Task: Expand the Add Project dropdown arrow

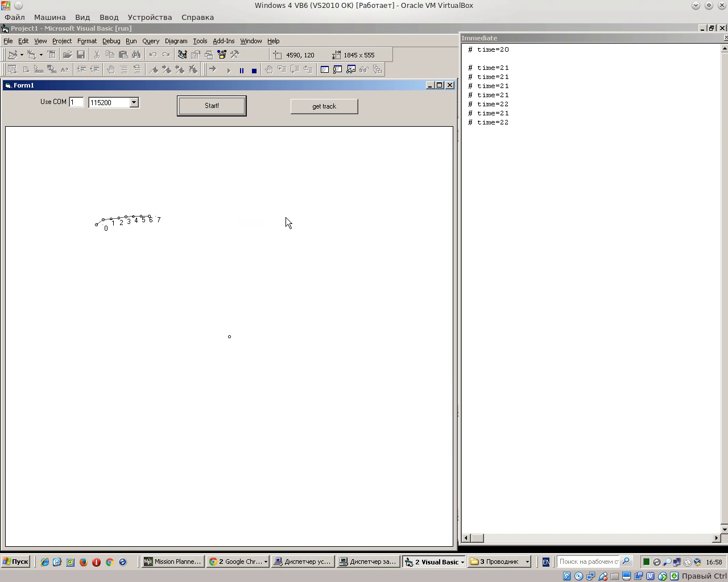Action: click(22, 55)
